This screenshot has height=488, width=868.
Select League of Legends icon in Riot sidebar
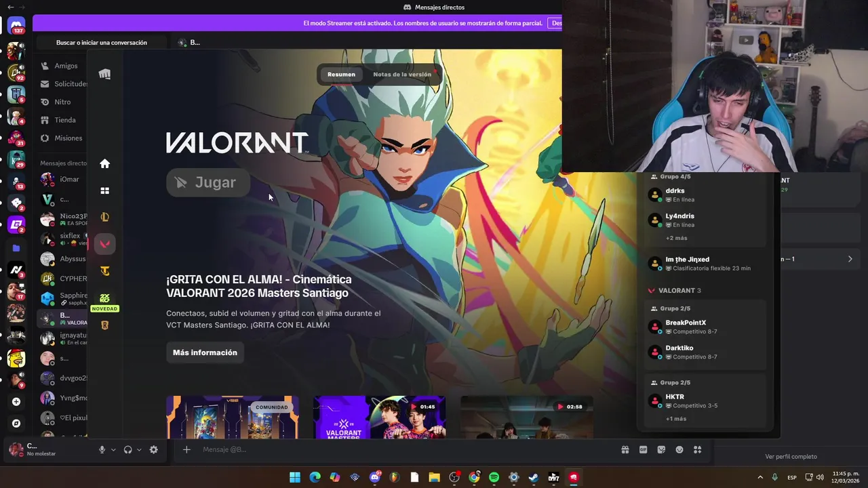coord(104,218)
